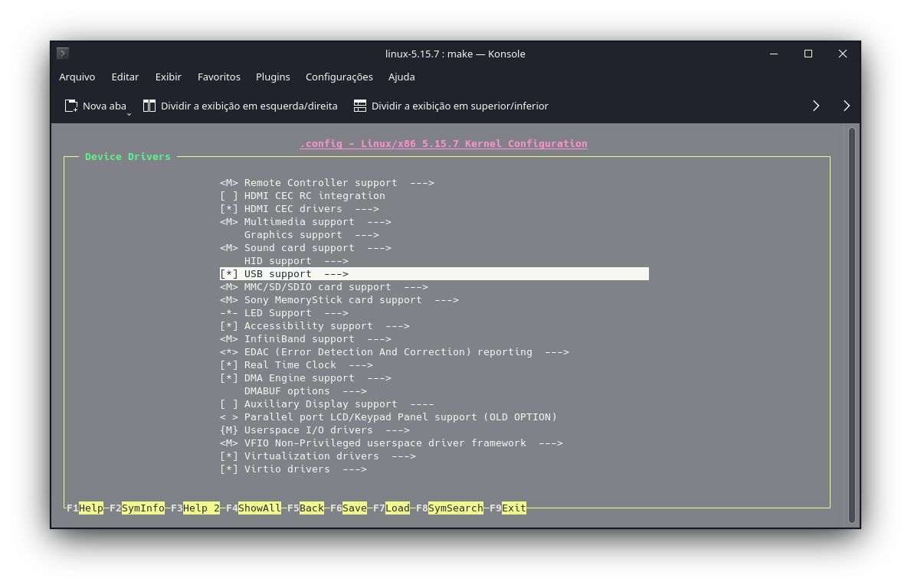Viewport: 911px width, 588px height.
Task: Click the split top/bottom view icon
Action: (360, 106)
